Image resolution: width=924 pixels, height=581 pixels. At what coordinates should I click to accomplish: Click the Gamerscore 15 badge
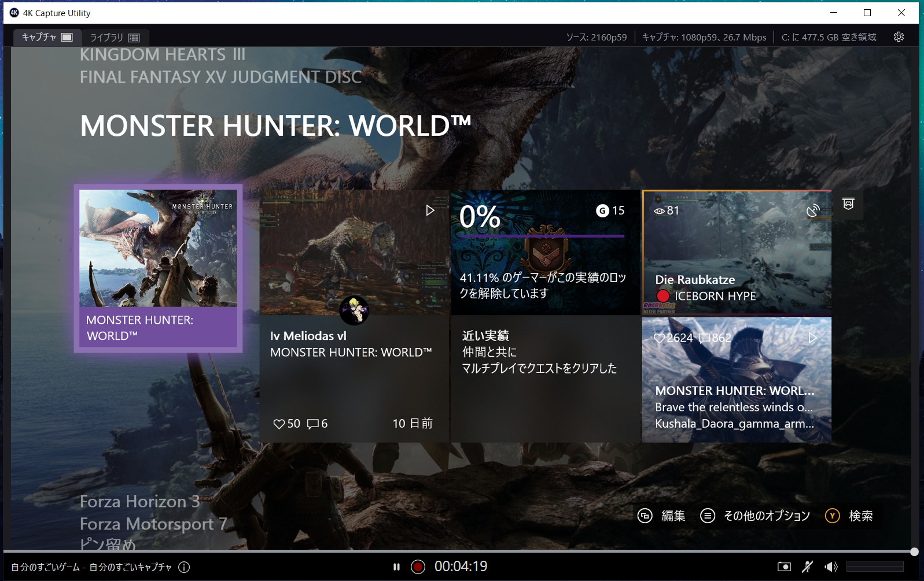(x=610, y=210)
